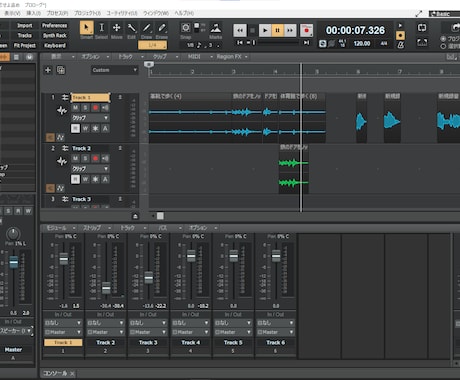Click Track 1 waveform icon
Screen dimensions: 460x380
(62, 110)
